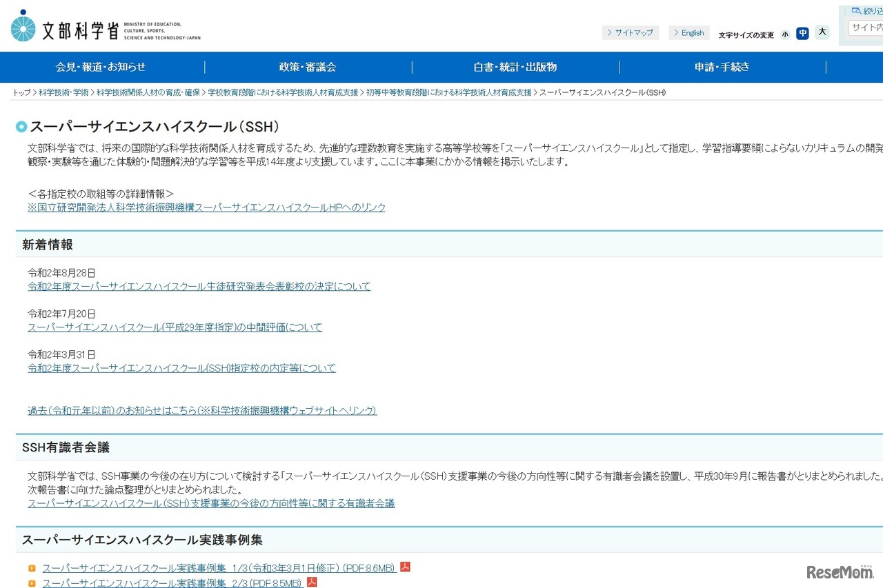The width and height of the screenshot is (883, 588).
Task: Select the 小 font size option
Action: pos(785,34)
